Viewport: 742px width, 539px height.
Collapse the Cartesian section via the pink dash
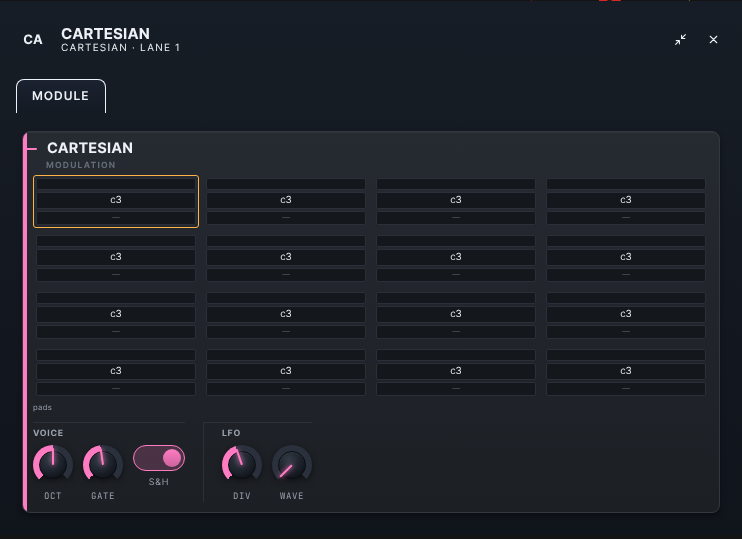(32, 149)
